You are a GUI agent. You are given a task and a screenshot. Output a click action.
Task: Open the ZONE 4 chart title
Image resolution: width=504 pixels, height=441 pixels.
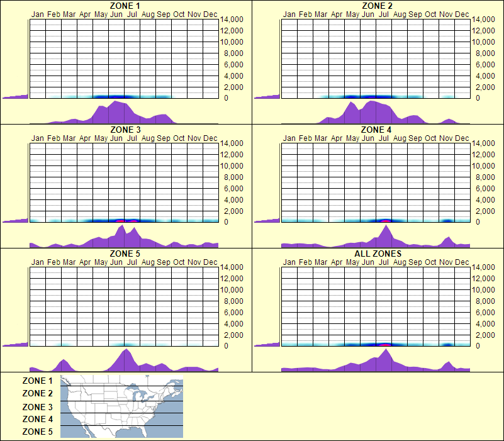click(x=376, y=129)
